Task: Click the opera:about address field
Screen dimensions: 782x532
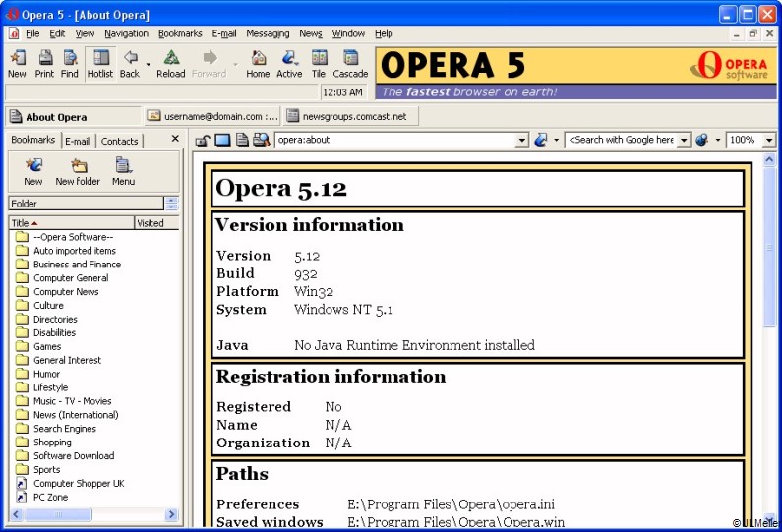Action: pyautogui.click(x=395, y=140)
